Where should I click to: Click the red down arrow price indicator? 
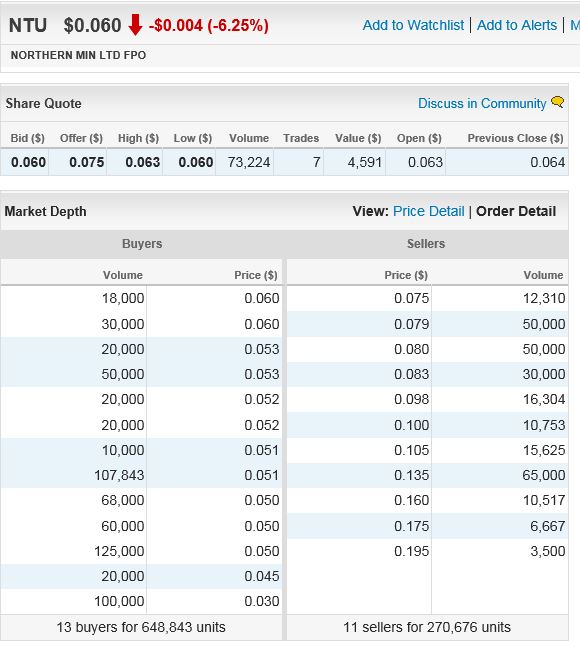135,25
